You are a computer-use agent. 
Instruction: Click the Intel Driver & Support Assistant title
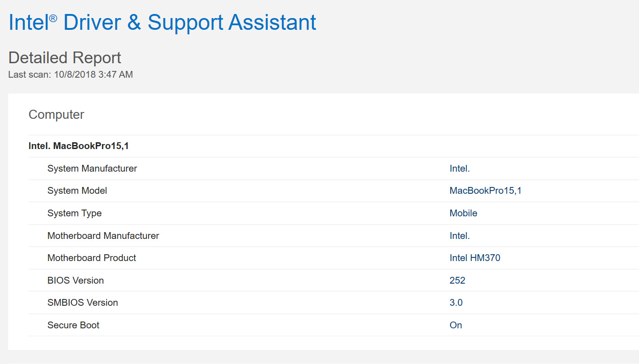(162, 23)
